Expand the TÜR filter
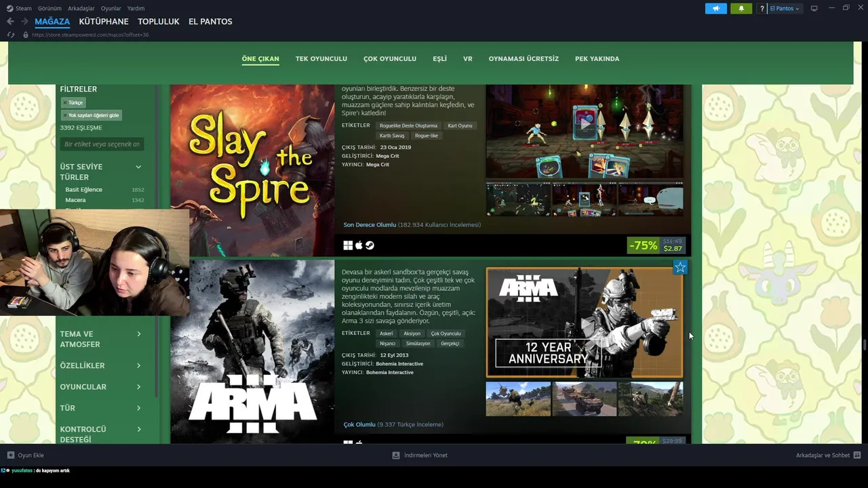Image resolution: width=868 pixels, height=488 pixels. coord(101,408)
